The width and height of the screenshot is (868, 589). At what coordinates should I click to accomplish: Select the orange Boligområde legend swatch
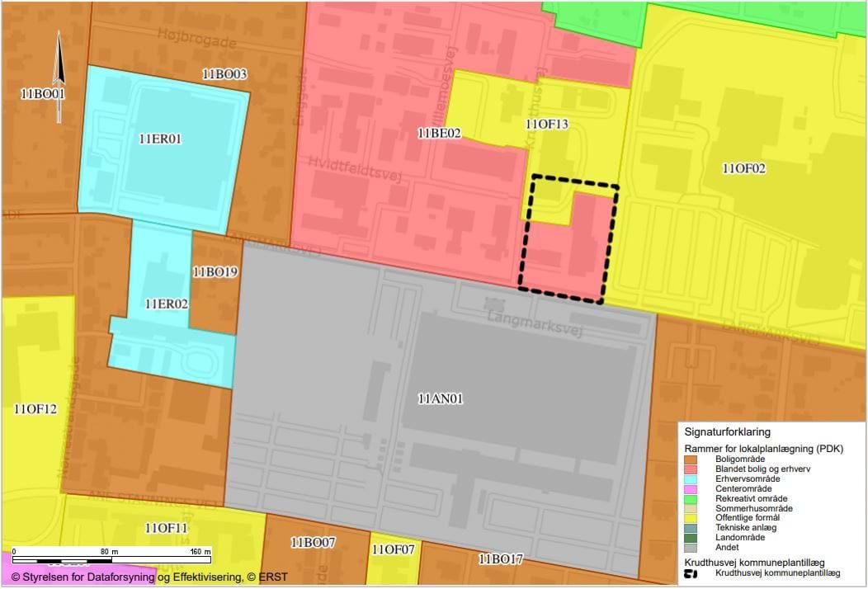tap(691, 459)
